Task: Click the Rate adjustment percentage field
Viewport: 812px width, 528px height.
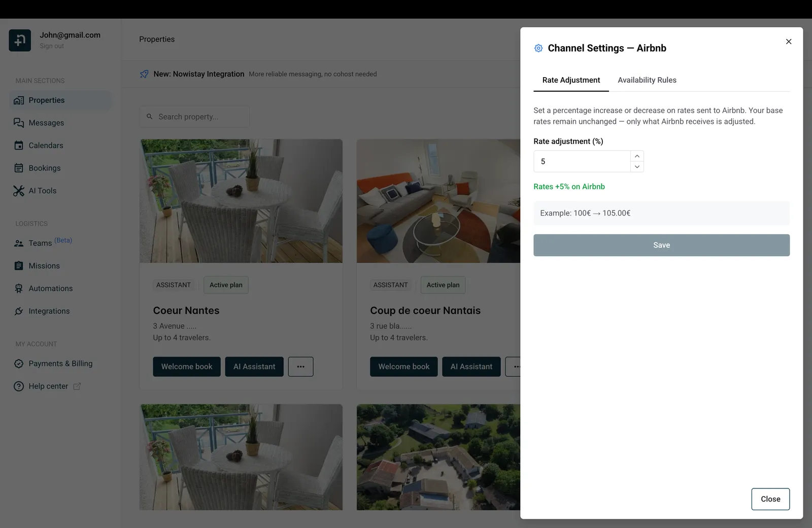Action: coord(582,161)
